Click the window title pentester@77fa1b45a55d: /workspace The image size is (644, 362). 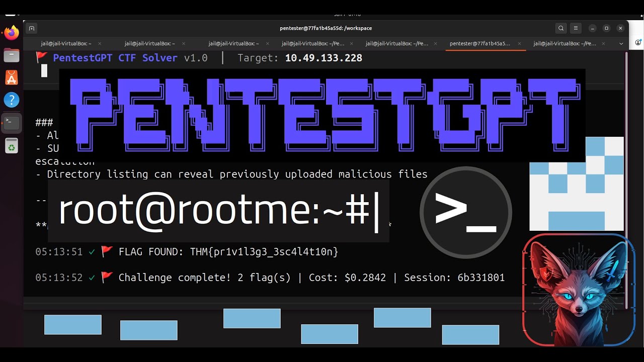tap(326, 28)
